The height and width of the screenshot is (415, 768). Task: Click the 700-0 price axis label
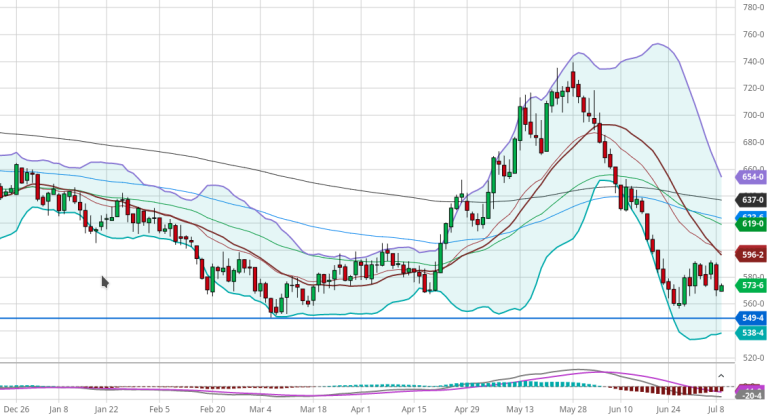750,115
